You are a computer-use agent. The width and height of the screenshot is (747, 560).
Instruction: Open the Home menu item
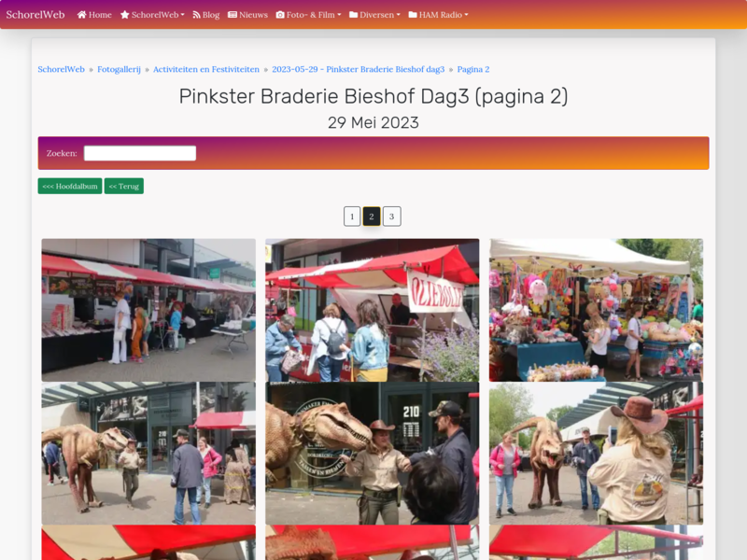click(x=94, y=15)
